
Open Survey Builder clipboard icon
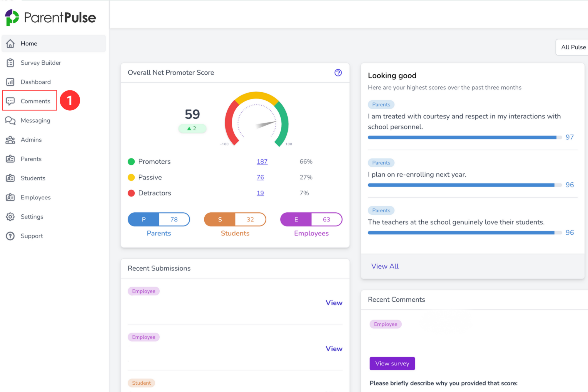coord(10,63)
